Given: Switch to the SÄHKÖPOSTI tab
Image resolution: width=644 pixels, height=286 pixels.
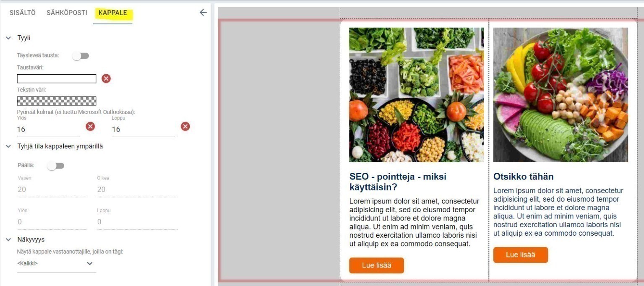Looking at the screenshot, I should tap(67, 13).
